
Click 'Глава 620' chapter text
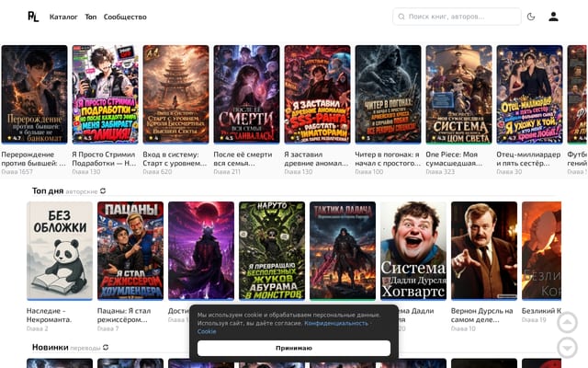click(157, 172)
